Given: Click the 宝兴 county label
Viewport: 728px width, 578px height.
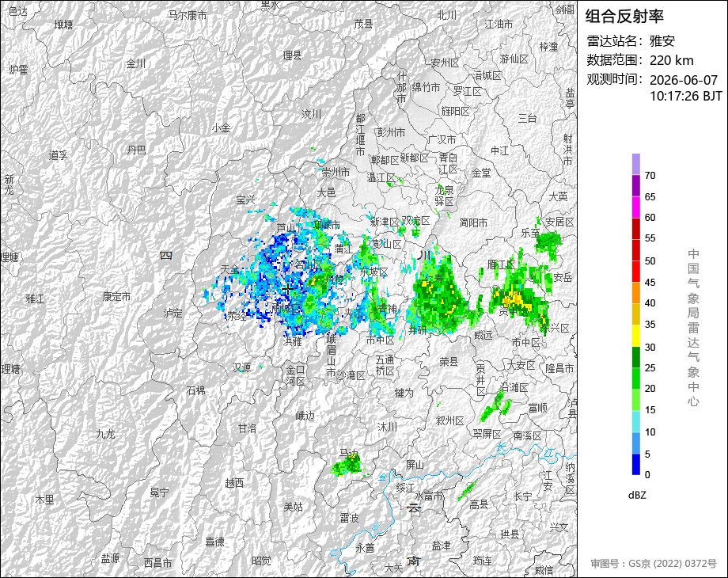Looking at the screenshot, I should [x=245, y=200].
